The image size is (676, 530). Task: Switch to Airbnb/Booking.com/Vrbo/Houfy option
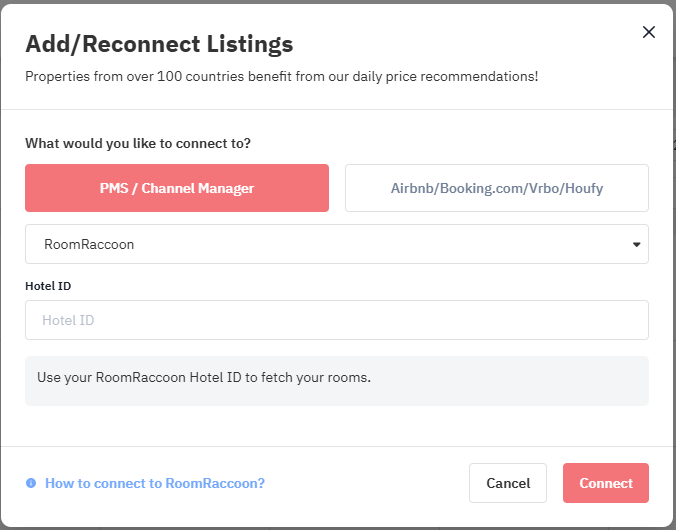(x=497, y=188)
